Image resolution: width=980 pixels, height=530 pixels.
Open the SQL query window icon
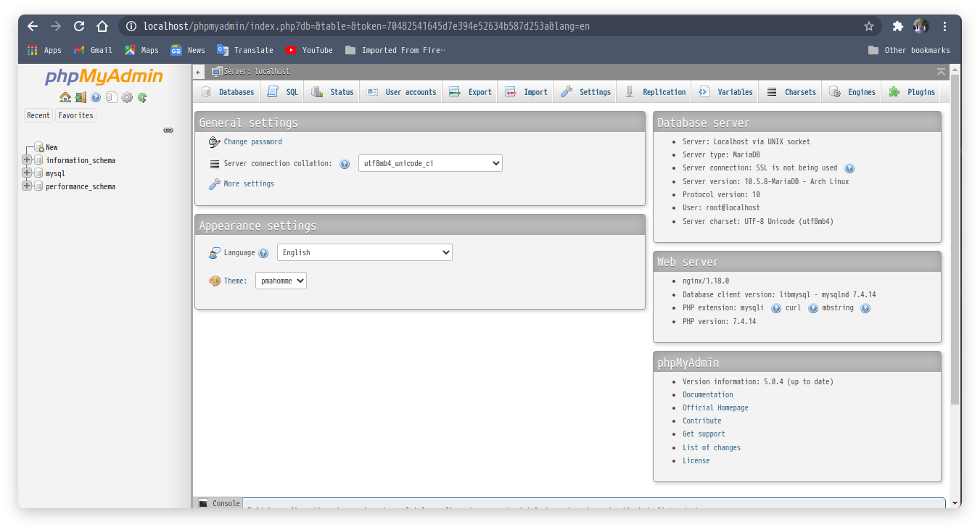coord(111,97)
